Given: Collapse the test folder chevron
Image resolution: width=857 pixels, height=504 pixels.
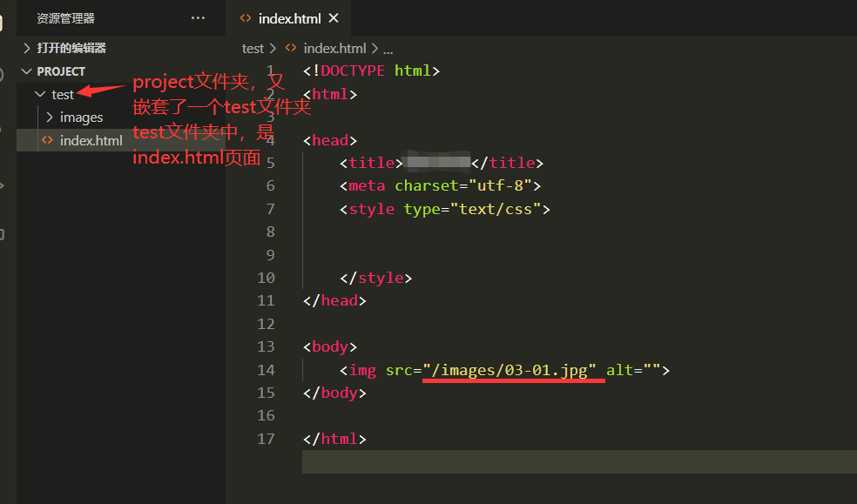Looking at the screenshot, I should pyautogui.click(x=40, y=94).
